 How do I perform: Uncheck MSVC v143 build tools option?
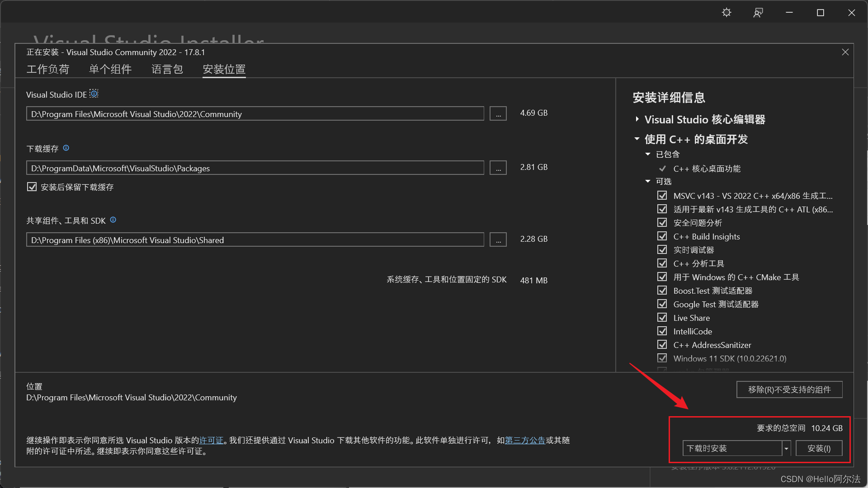click(662, 195)
